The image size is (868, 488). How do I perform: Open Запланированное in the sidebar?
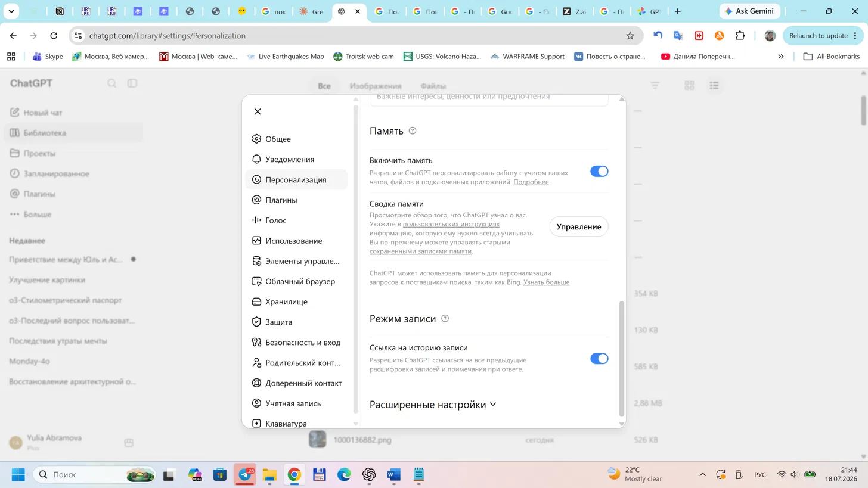point(73,173)
